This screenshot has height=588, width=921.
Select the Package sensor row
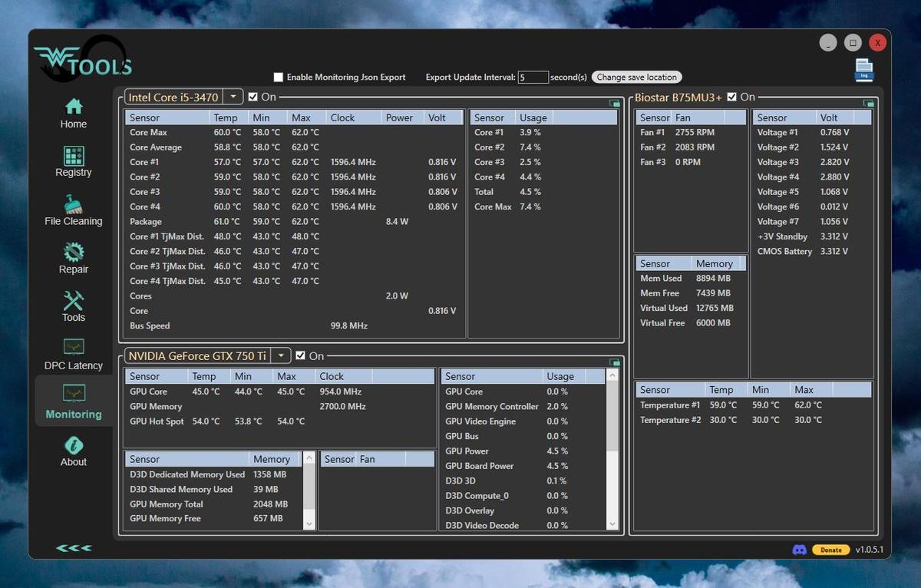pyautogui.click(x=295, y=221)
